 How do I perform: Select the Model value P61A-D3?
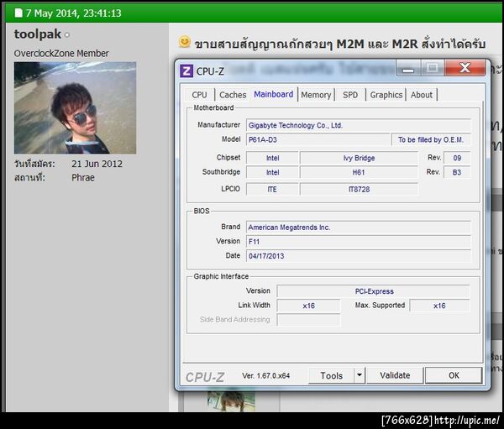click(x=318, y=140)
